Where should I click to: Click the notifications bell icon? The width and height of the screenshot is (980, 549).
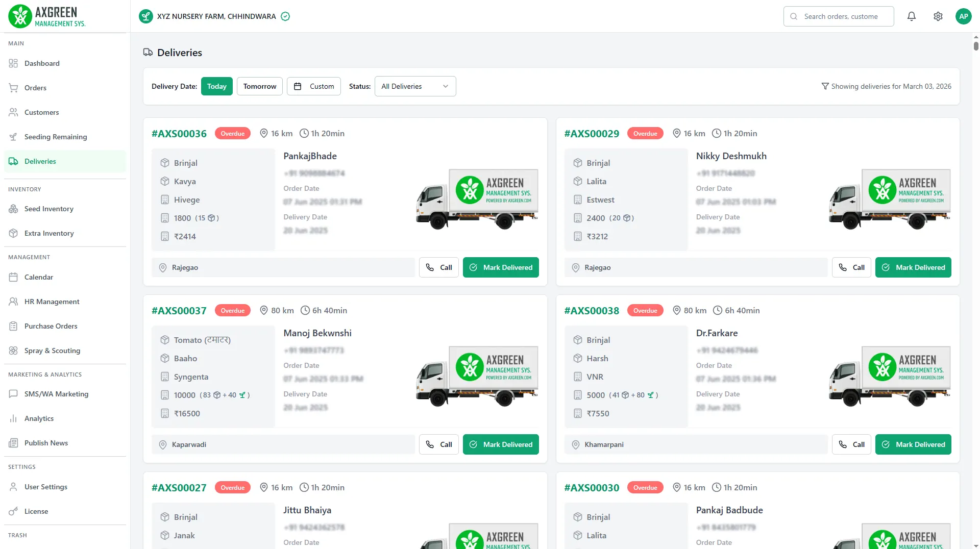[x=911, y=16]
